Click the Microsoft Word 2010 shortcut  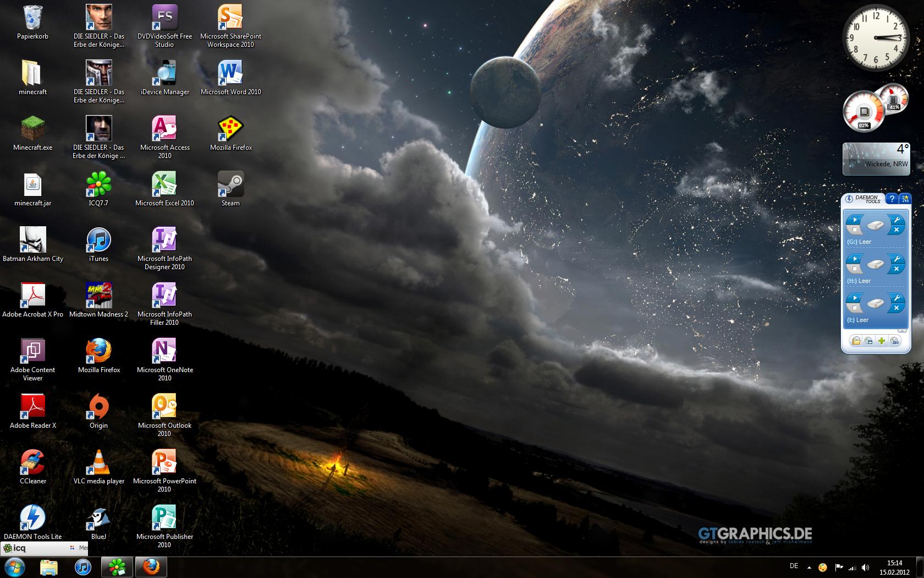pyautogui.click(x=230, y=73)
